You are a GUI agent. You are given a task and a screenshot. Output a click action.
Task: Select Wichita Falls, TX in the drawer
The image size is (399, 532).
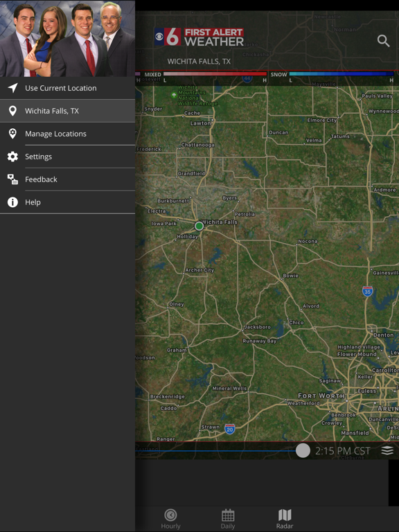(67, 111)
